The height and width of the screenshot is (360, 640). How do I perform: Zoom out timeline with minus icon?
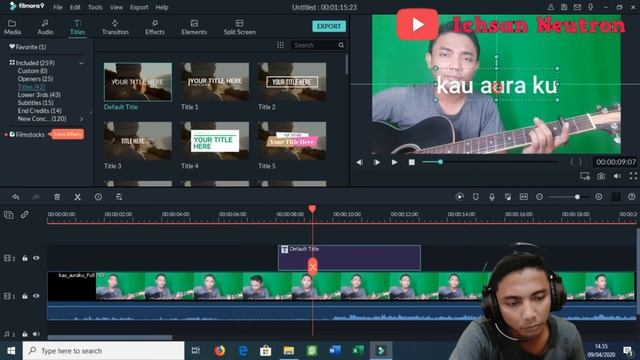pyautogui.click(x=540, y=197)
